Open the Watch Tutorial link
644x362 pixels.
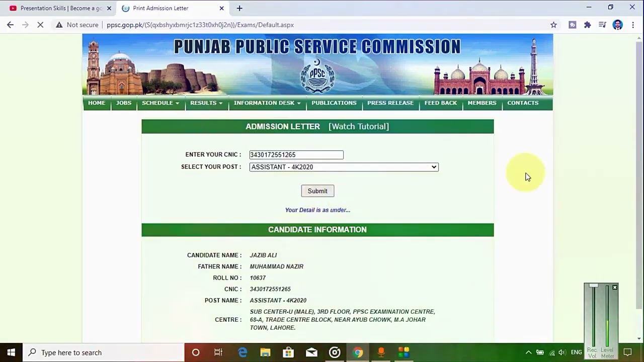[x=359, y=127]
